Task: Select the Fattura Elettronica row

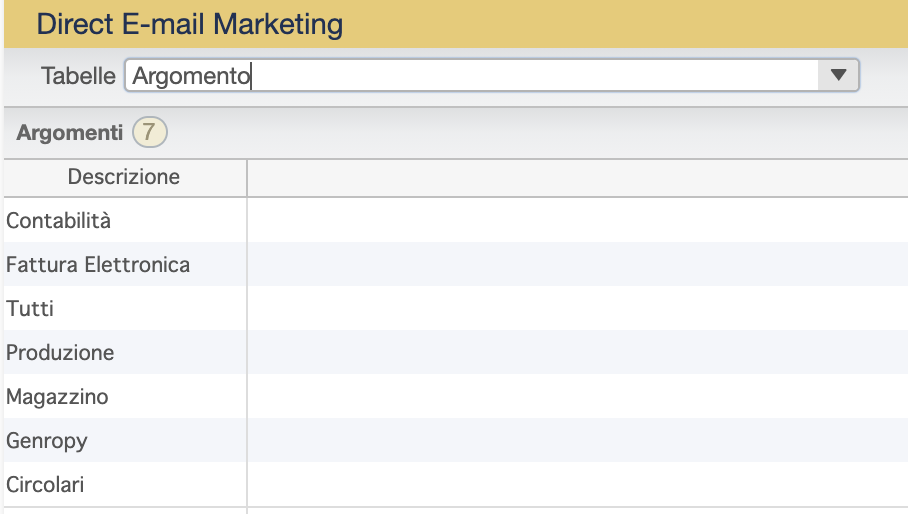Action: pyautogui.click(x=456, y=265)
